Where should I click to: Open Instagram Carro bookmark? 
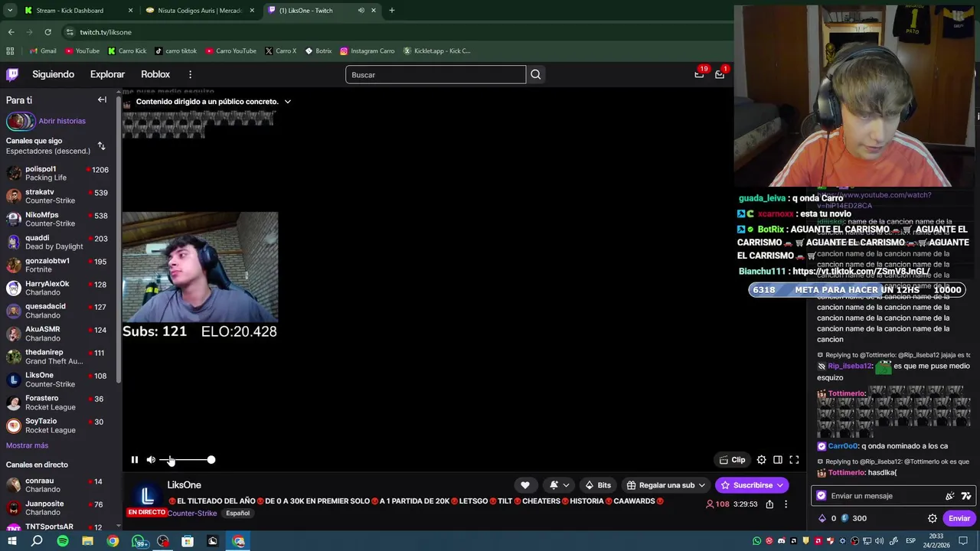(367, 51)
